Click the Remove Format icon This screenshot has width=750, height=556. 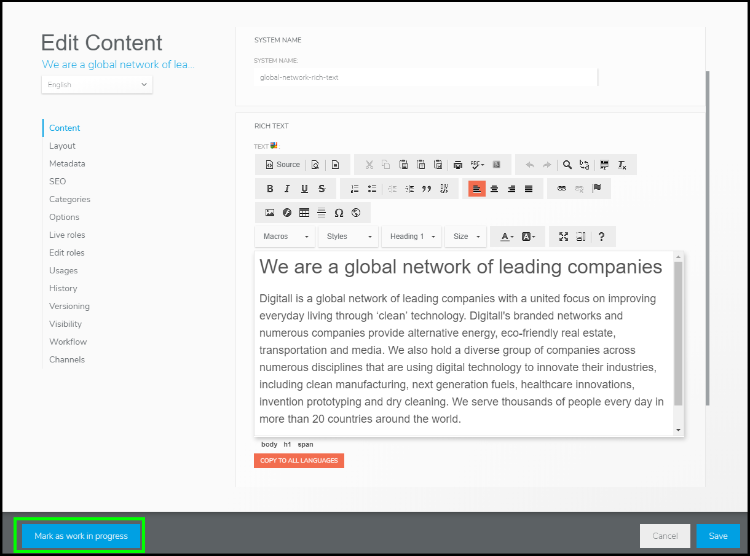[x=622, y=165]
